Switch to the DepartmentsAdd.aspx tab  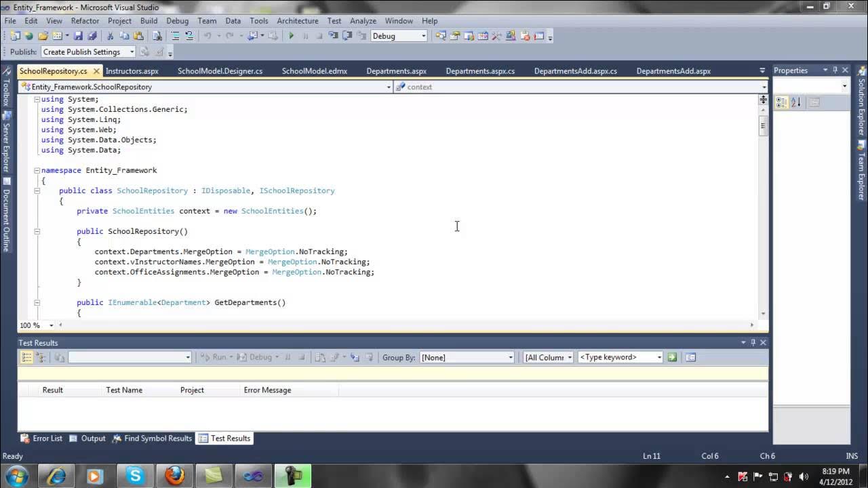point(673,70)
